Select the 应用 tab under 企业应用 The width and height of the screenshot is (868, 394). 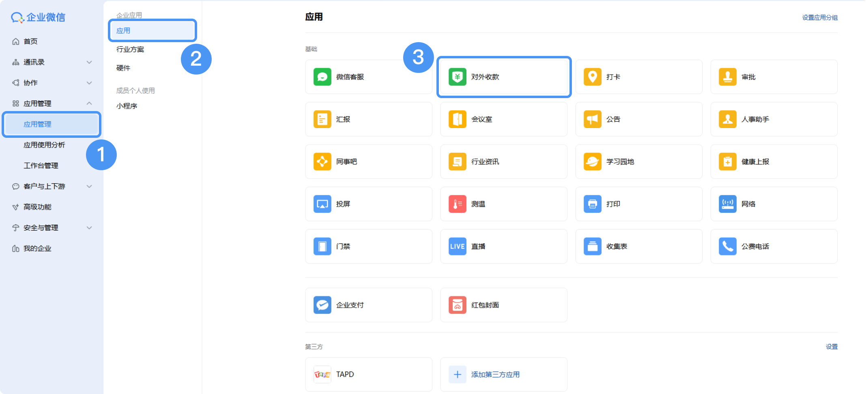[x=153, y=30]
